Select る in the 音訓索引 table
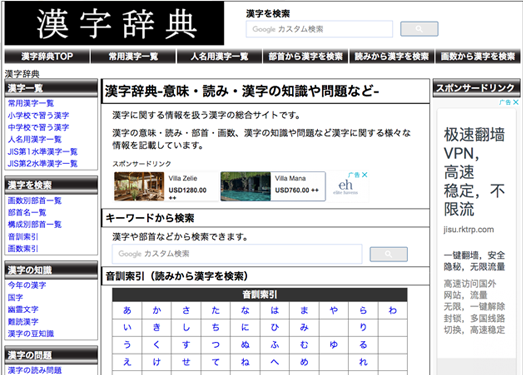Screen dimensions: 523x375 click(363, 345)
